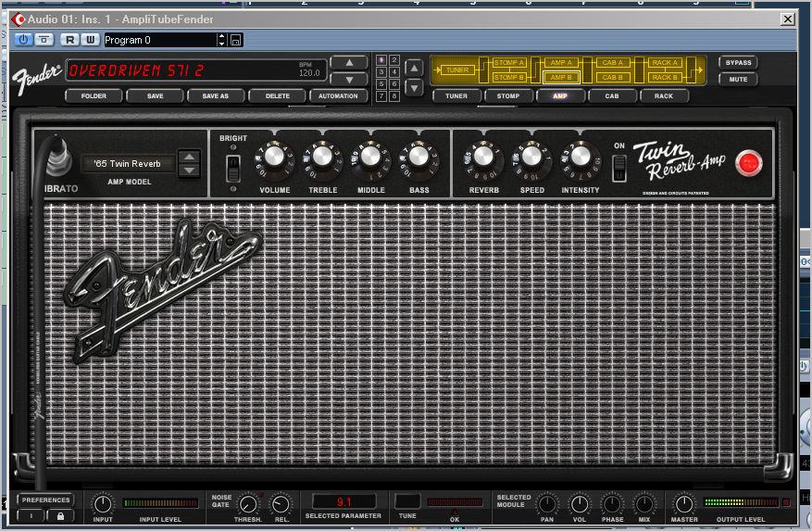This screenshot has width=812, height=531.
Task: Toggle the Mute button
Action: [x=738, y=79]
